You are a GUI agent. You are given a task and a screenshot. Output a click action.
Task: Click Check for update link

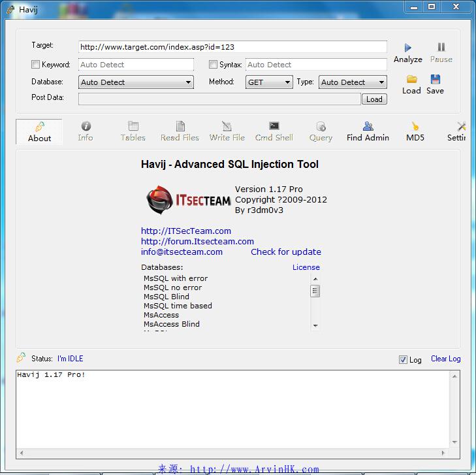click(x=285, y=252)
